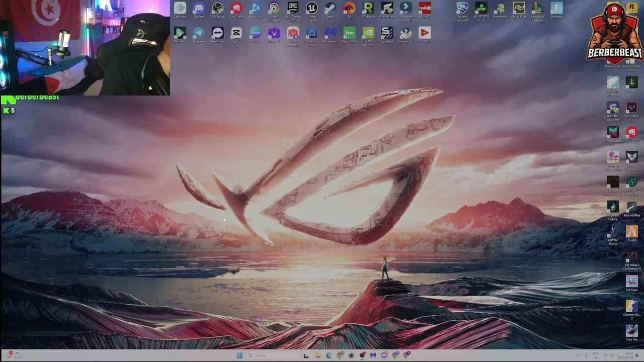Screen dimensions: 644x362
Task: Select the FilterOnMe icon
Action: click(349, 35)
